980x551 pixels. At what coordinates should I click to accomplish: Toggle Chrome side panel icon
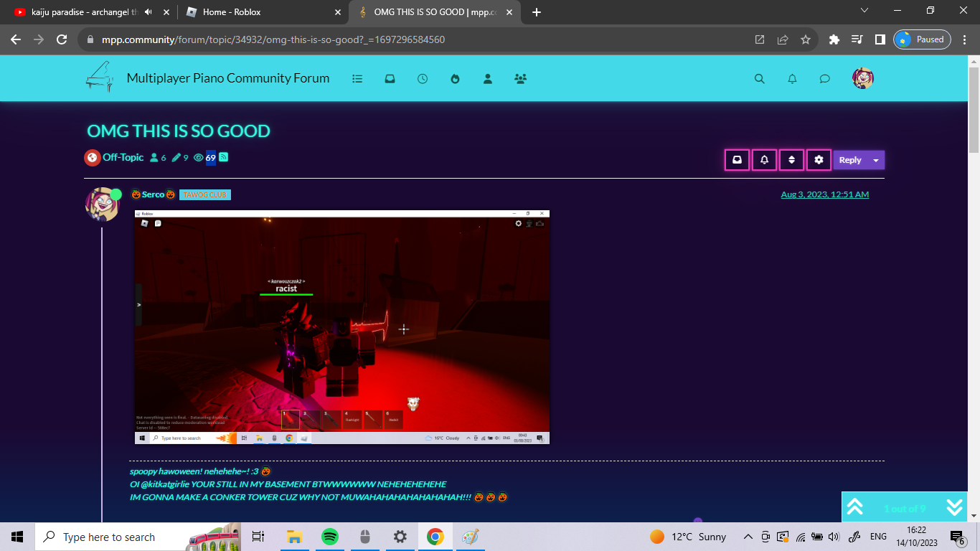880,39
